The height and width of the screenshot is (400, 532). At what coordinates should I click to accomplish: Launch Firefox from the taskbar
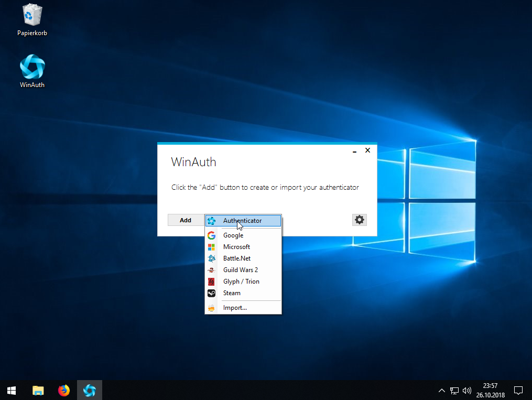click(64, 390)
